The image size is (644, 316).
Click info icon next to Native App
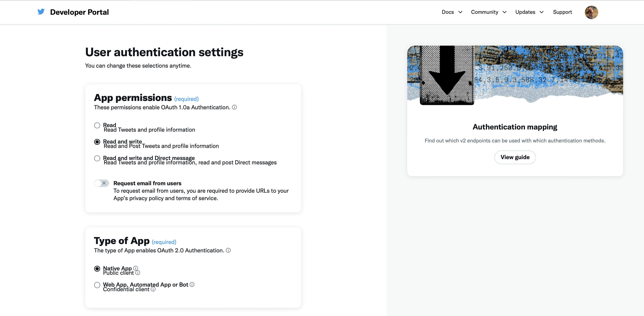[136, 268]
